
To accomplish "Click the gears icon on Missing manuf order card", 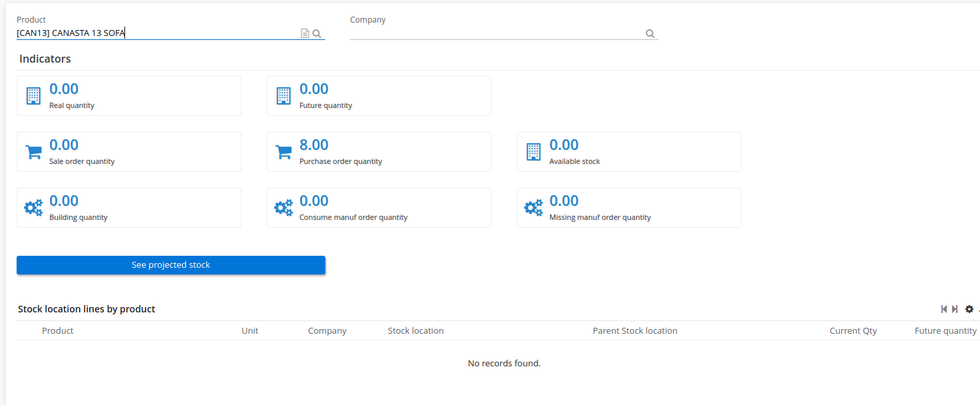I will point(534,208).
